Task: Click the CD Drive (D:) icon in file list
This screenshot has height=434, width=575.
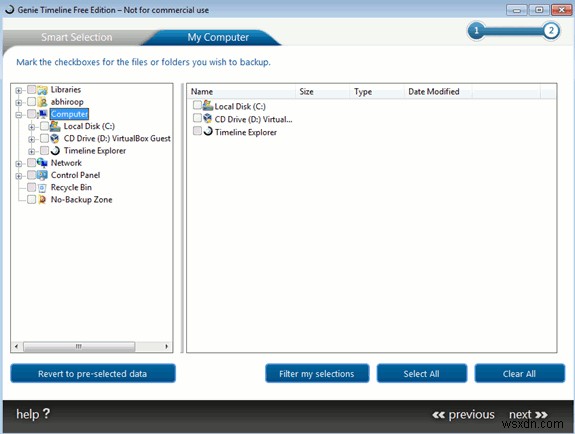Action: pyautogui.click(x=208, y=118)
